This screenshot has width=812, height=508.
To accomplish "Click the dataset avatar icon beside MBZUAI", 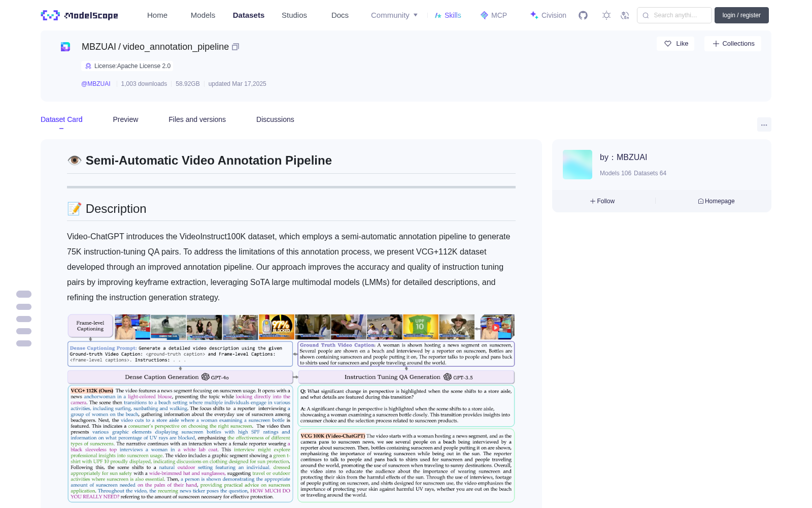I will point(65,47).
